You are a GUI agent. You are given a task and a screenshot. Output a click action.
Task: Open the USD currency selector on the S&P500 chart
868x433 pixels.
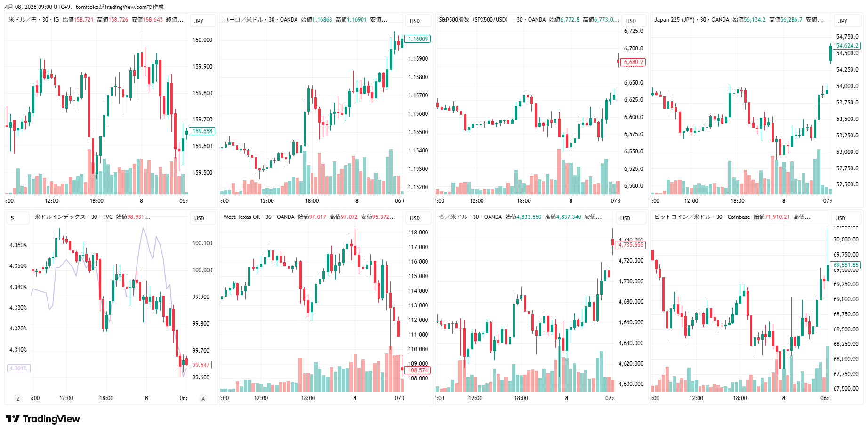tap(631, 21)
